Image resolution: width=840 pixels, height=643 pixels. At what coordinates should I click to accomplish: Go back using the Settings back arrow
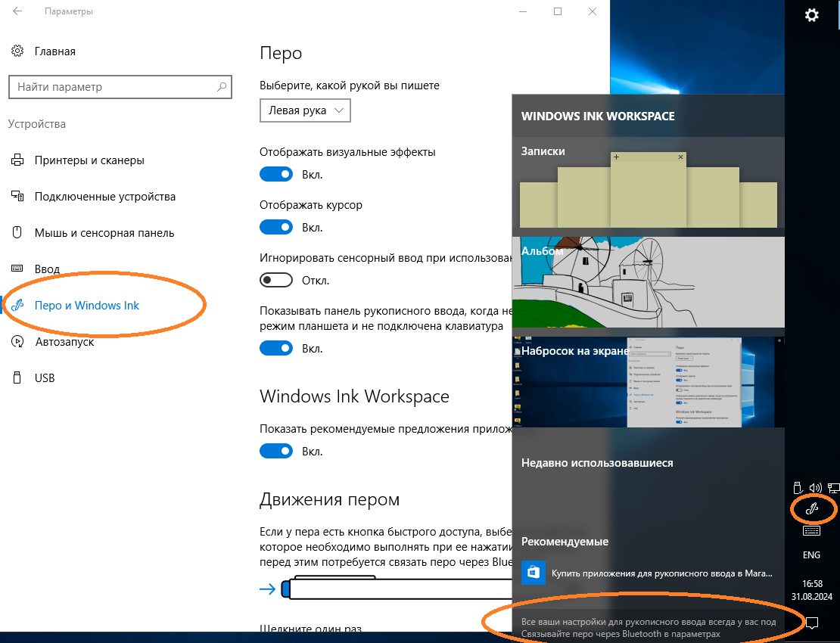17,12
